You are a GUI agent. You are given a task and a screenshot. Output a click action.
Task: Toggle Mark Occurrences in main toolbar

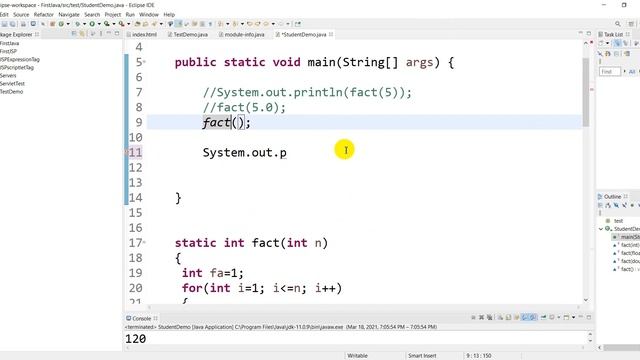(178, 24)
